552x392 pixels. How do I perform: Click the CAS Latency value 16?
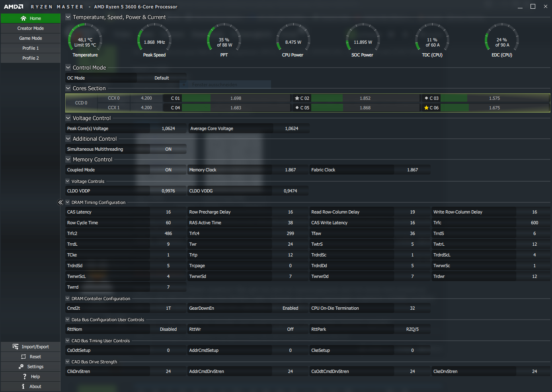point(168,212)
